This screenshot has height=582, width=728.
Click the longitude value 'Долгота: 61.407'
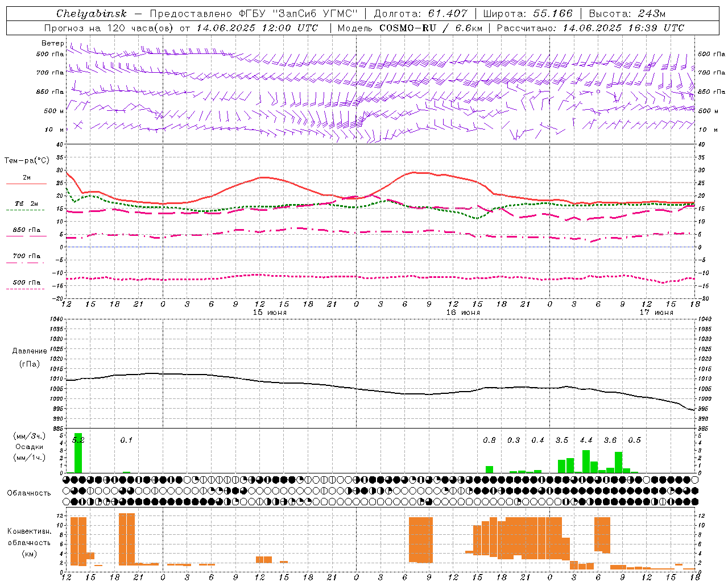420,14
